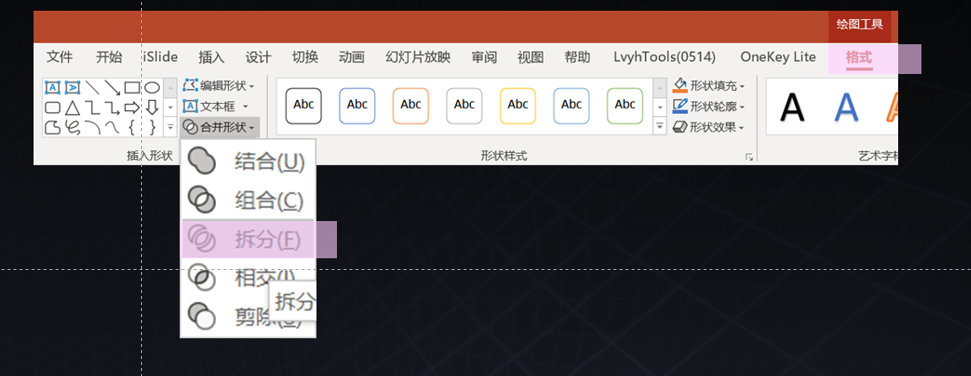Open the 形状效果 dropdown arrow
The height and width of the screenshot is (376, 971).
pos(742,128)
